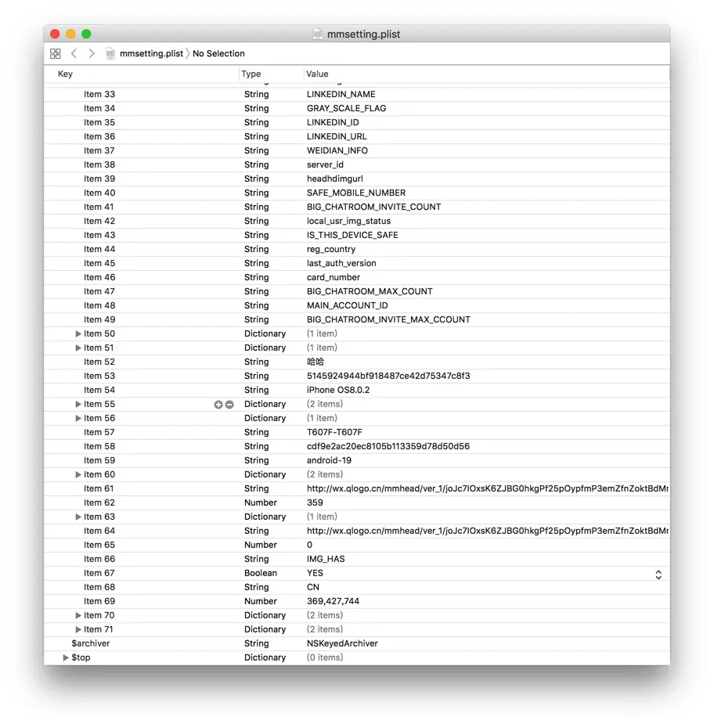The width and height of the screenshot is (714, 728).
Task: Select the cdf9e2ac20ec8105b113359d78d50d56 value
Action: point(388,446)
